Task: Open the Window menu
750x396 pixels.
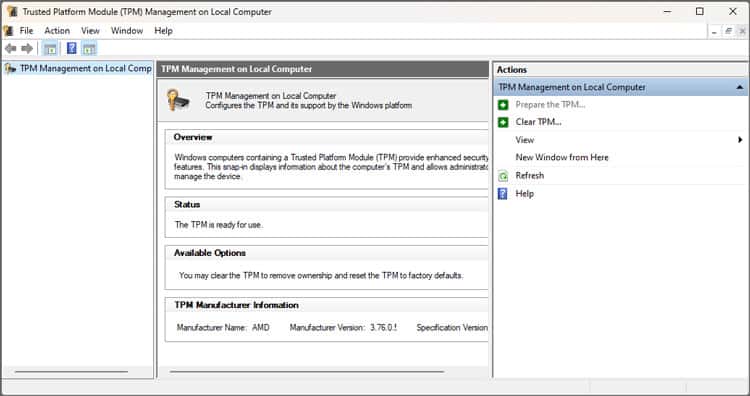Action: 127,31
